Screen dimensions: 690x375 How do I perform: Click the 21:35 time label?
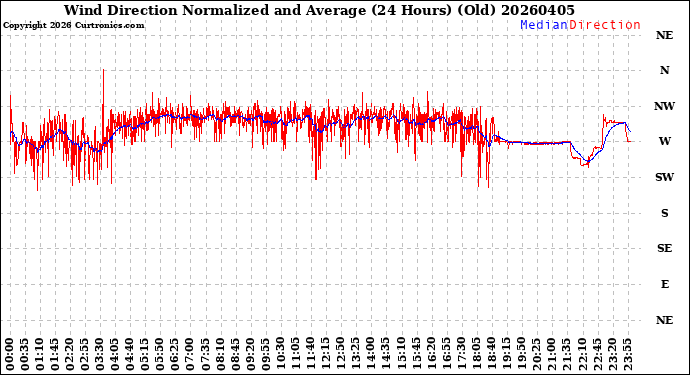[566, 354]
